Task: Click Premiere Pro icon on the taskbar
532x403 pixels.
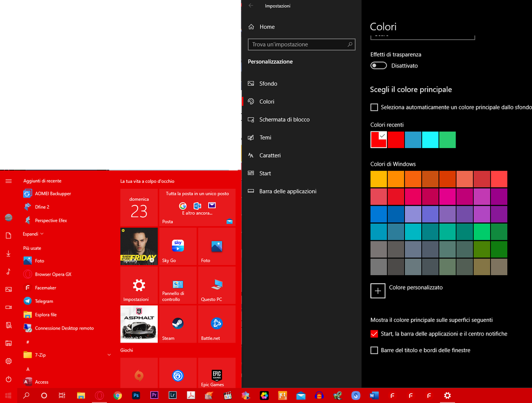Action: (154, 395)
